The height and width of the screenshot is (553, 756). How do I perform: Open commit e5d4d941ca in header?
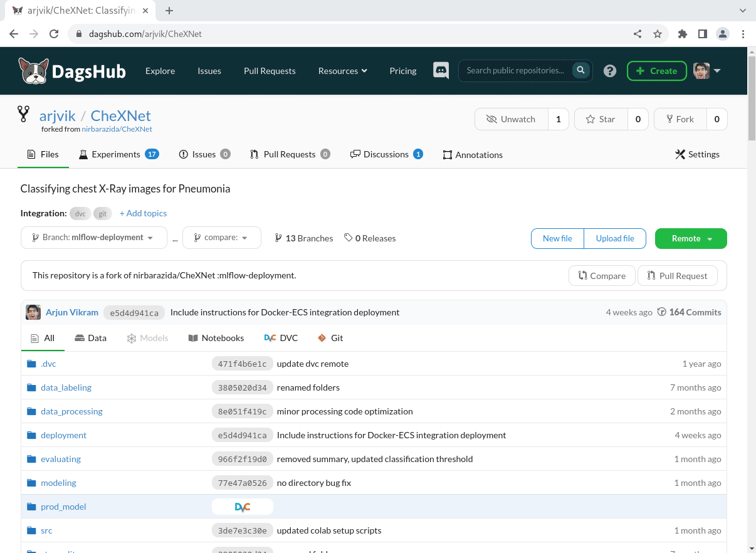(x=134, y=312)
